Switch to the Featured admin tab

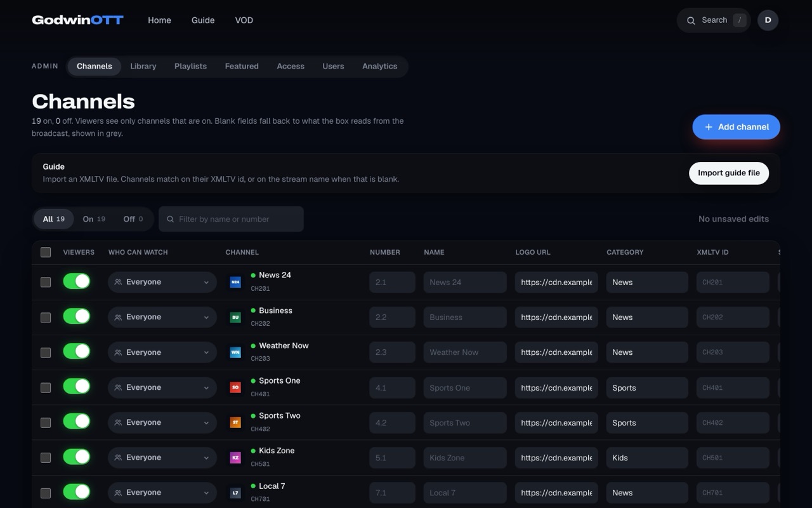pyautogui.click(x=242, y=66)
